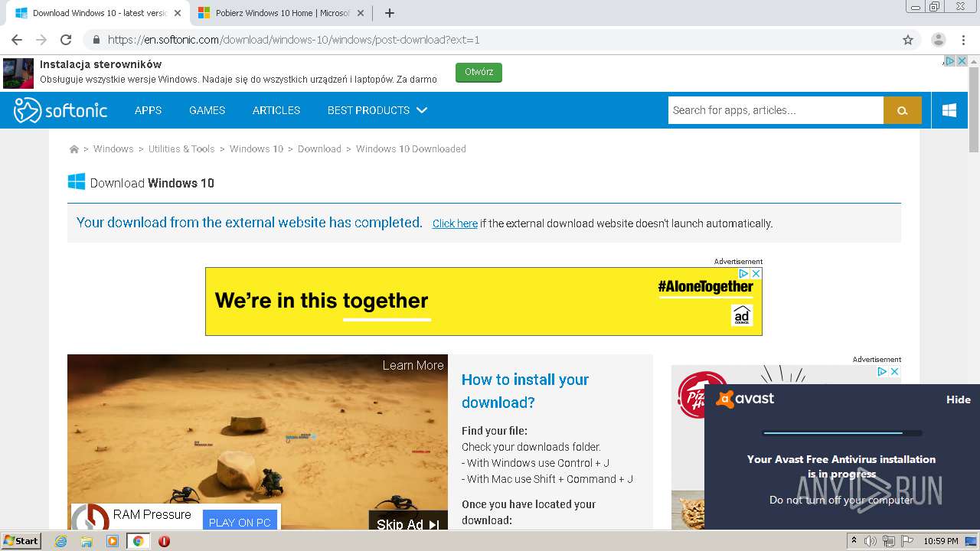This screenshot has height=551, width=980.
Task: Click Utilities & Tools breadcrumb
Action: [181, 149]
